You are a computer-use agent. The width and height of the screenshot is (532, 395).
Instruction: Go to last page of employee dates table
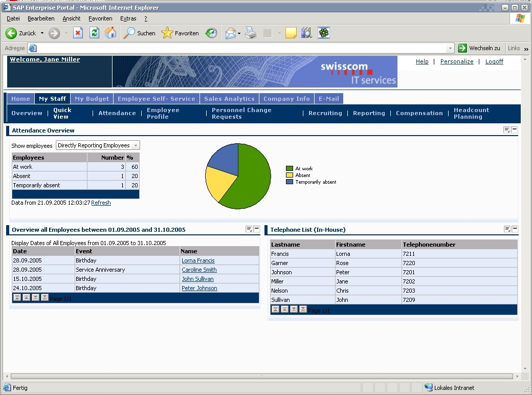[45, 298]
